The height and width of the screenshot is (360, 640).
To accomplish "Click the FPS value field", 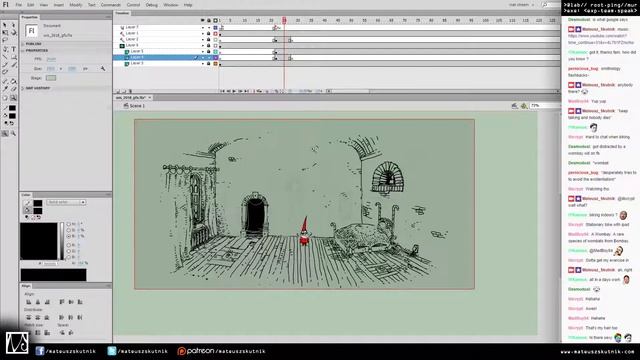I will [51, 59].
